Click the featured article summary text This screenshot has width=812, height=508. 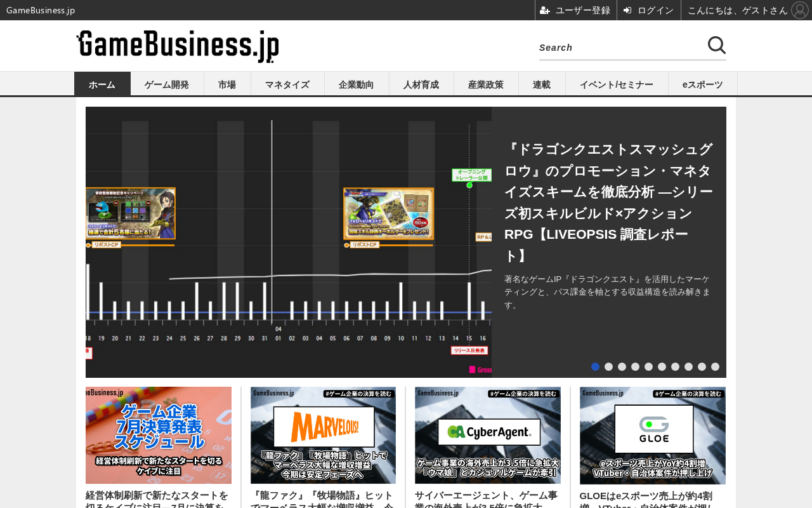click(607, 292)
